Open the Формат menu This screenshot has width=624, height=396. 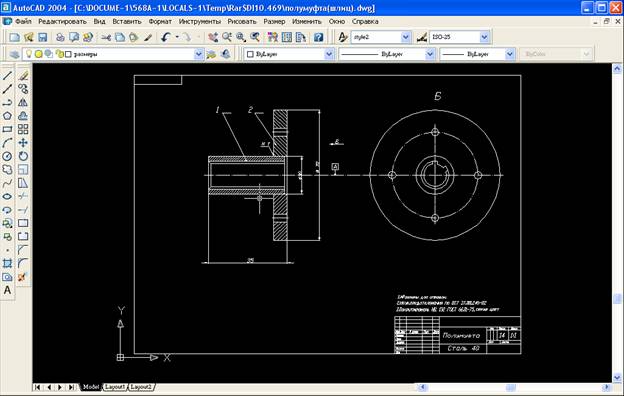point(160,21)
